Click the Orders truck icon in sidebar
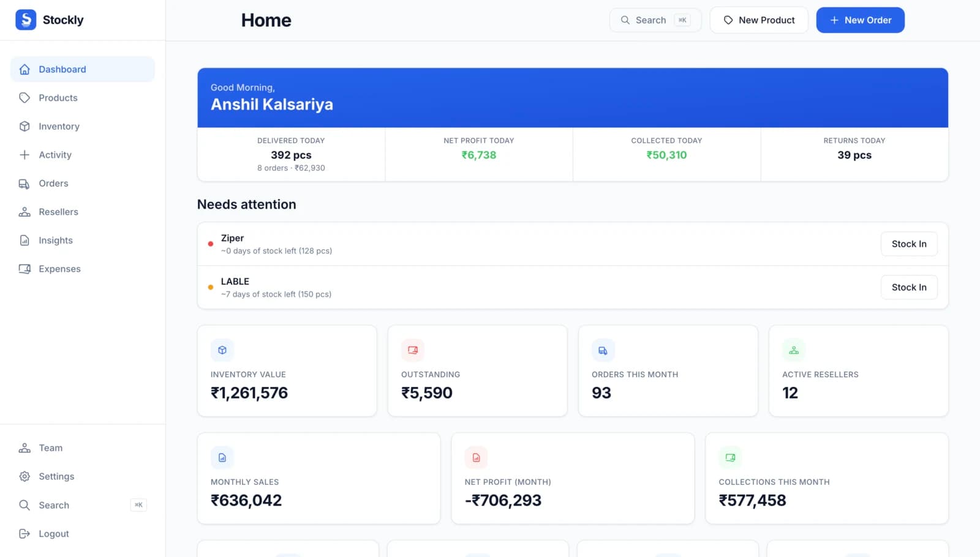The width and height of the screenshot is (980, 557). (24, 184)
